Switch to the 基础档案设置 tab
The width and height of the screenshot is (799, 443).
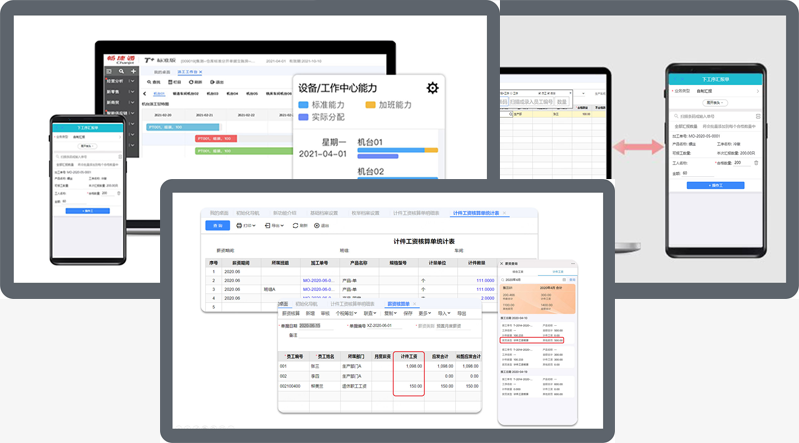click(325, 213)
